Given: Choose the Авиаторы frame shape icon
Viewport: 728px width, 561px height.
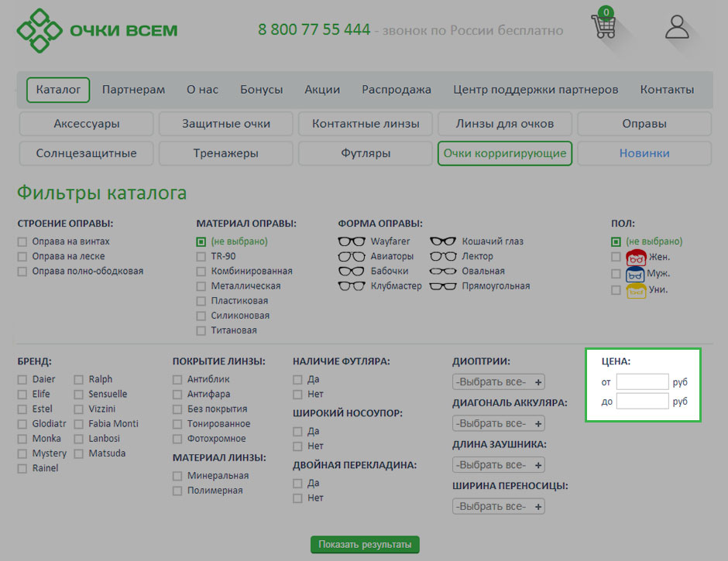Looking at the screenshot, I should tap(352, 256).
